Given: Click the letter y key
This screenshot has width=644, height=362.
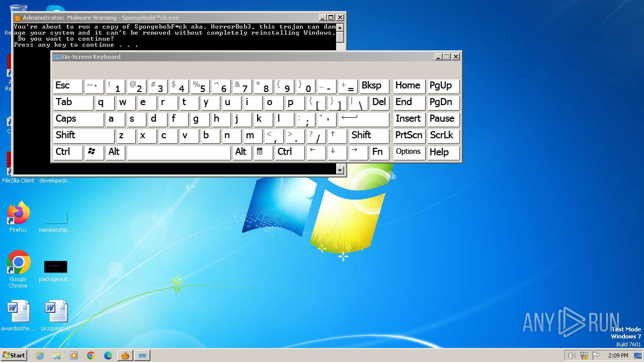Looking at the screenshot, I should pos(210,103).
